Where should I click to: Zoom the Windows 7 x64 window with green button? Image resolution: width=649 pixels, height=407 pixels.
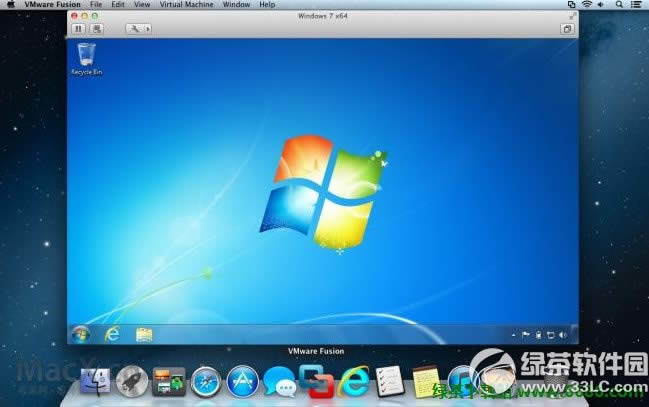[95, 16]
